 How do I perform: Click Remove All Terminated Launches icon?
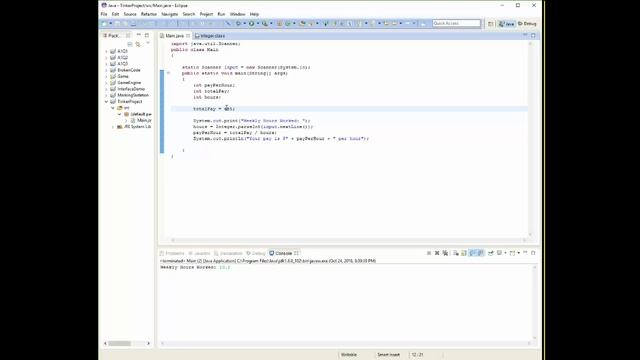445,253
